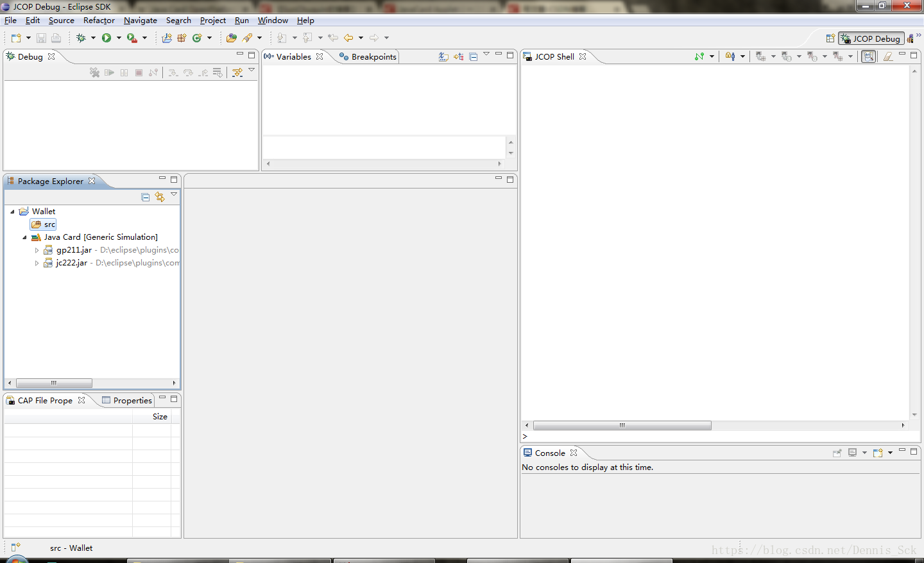Click the eraser clear icon in JCOP Shell
Viewport: 924px width, 563px height.
888,56
